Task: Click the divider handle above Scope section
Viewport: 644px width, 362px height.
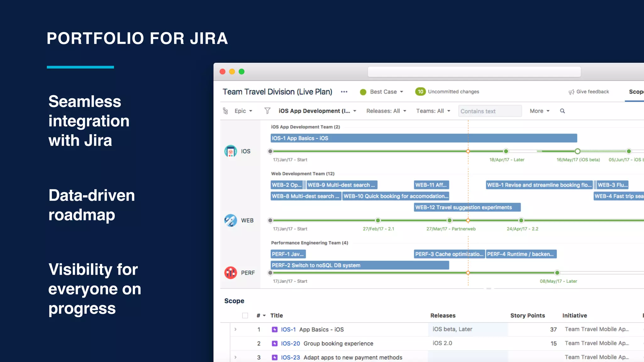Action: [489, 288]
